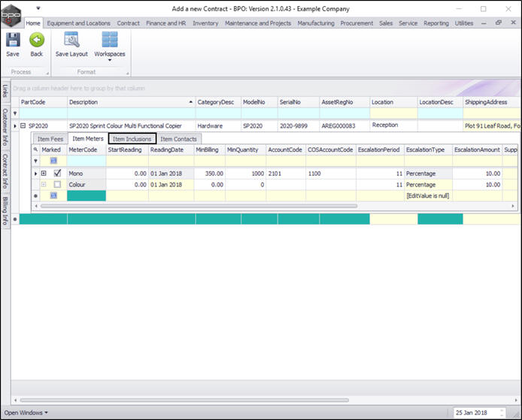Open the Home ribbon tab

33,23
